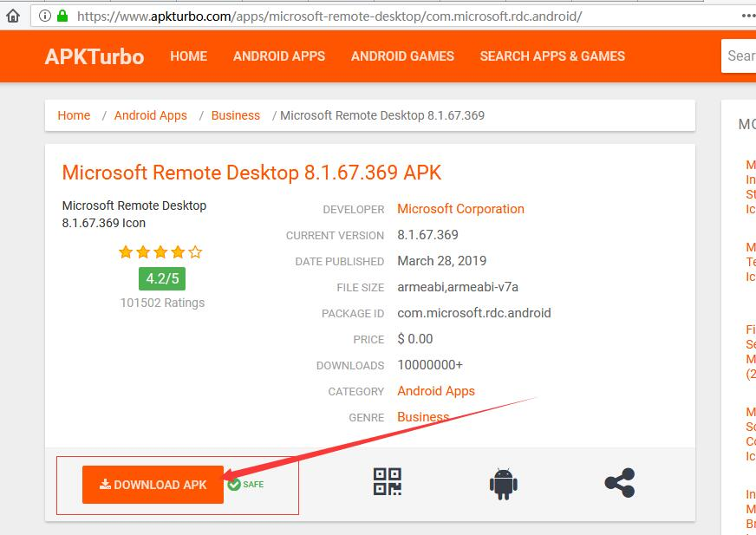Click DOWNLOAD APK button
The height and width of the screenshot is (535, 756).
153,485
